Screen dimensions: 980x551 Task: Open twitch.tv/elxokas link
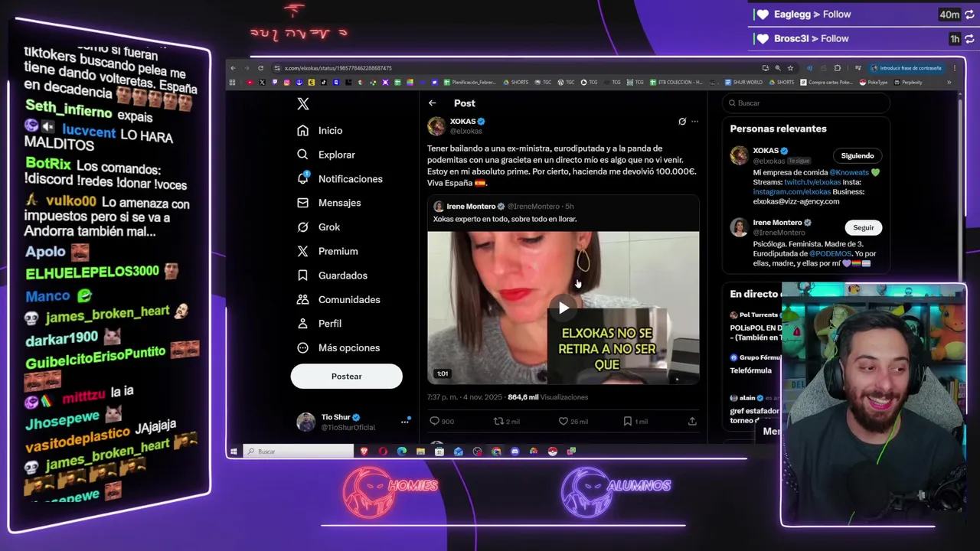(812, 182)
